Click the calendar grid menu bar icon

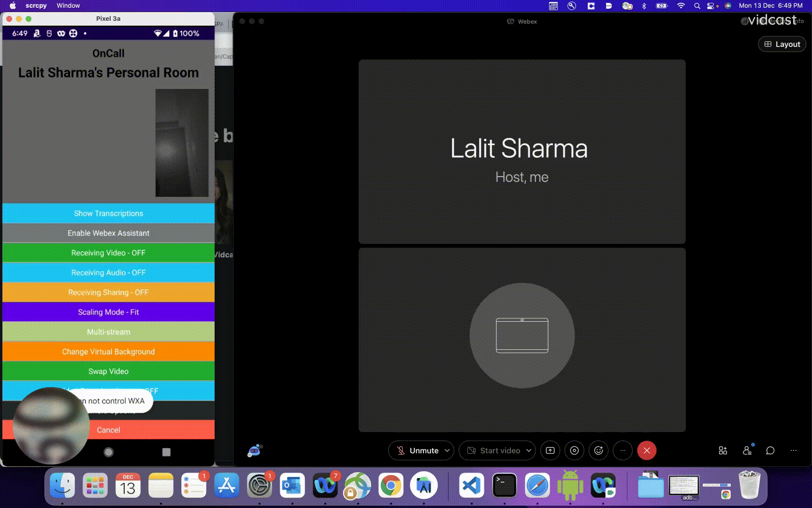tap(553, 6)
